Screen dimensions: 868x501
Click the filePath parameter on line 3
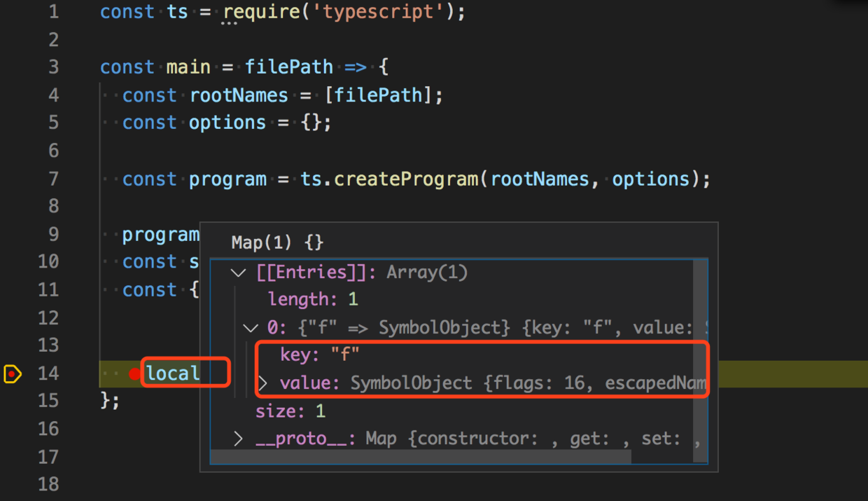[288, 66]
